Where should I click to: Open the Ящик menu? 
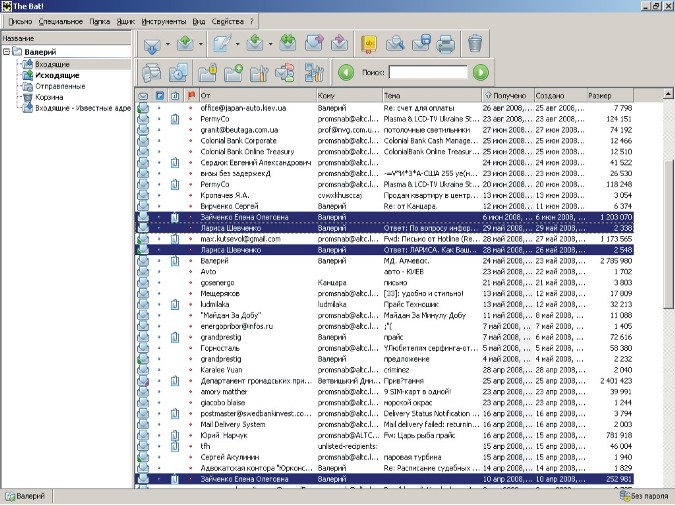tap(126, 22)
